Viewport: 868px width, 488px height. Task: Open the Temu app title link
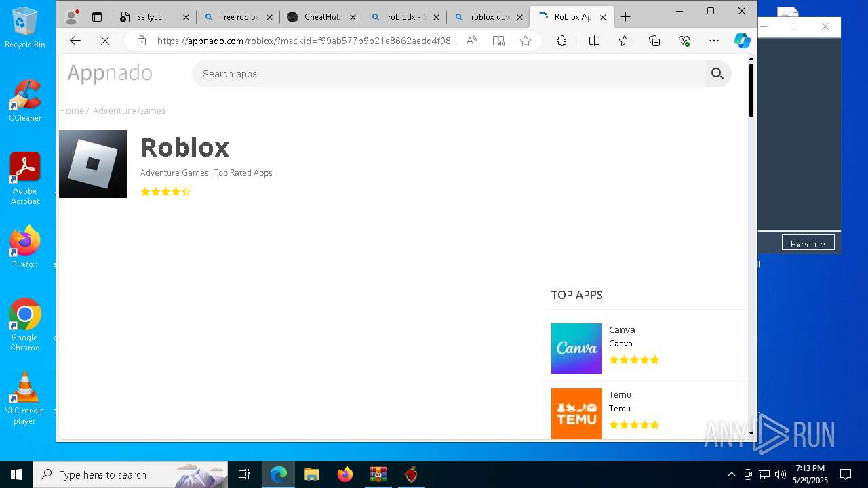point(620,395)
